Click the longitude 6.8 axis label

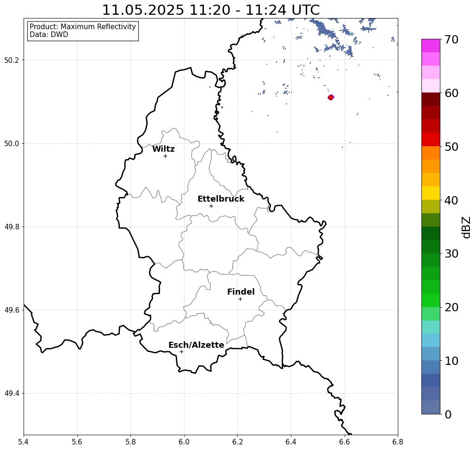[x=398, y=442]
